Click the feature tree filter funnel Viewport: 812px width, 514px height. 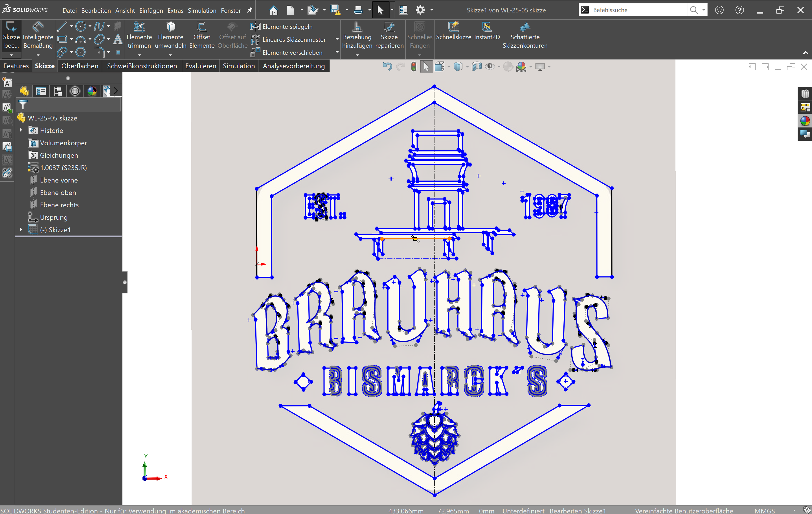pyautogui.click(x=23, y=105)
